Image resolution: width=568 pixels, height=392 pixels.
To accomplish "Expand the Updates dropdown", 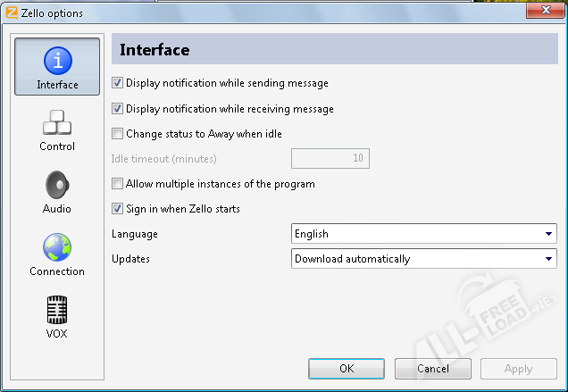I will coord(424,259).
